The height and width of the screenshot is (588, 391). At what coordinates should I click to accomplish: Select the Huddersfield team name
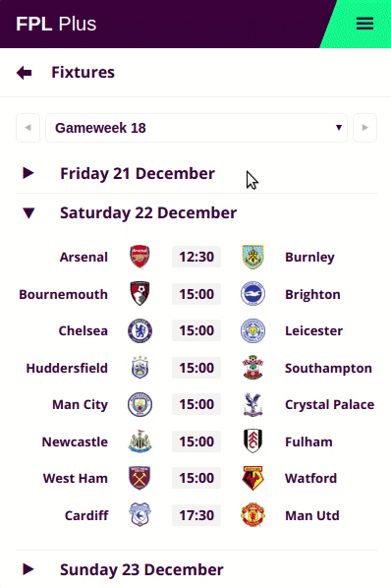67,368
